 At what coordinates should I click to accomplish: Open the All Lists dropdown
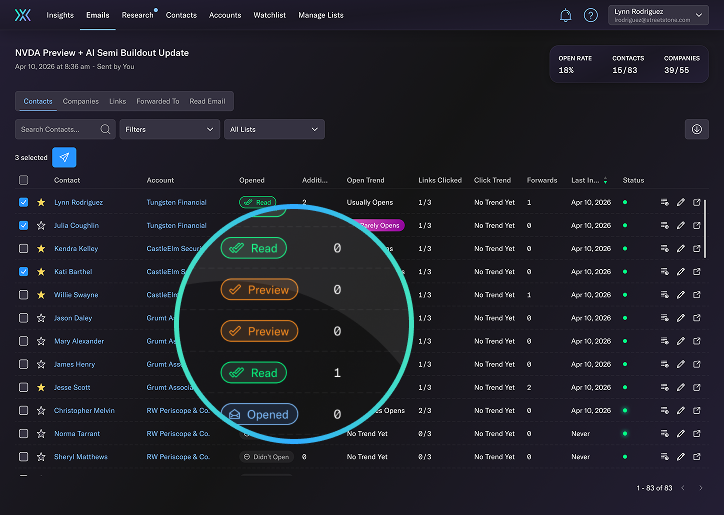pyautogui.click(x=274, y=129)
